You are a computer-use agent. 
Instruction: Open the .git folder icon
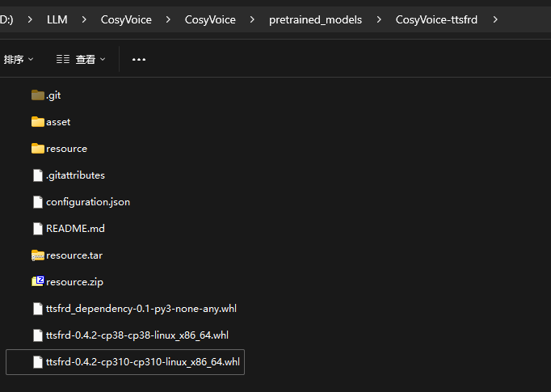point(38,95)
